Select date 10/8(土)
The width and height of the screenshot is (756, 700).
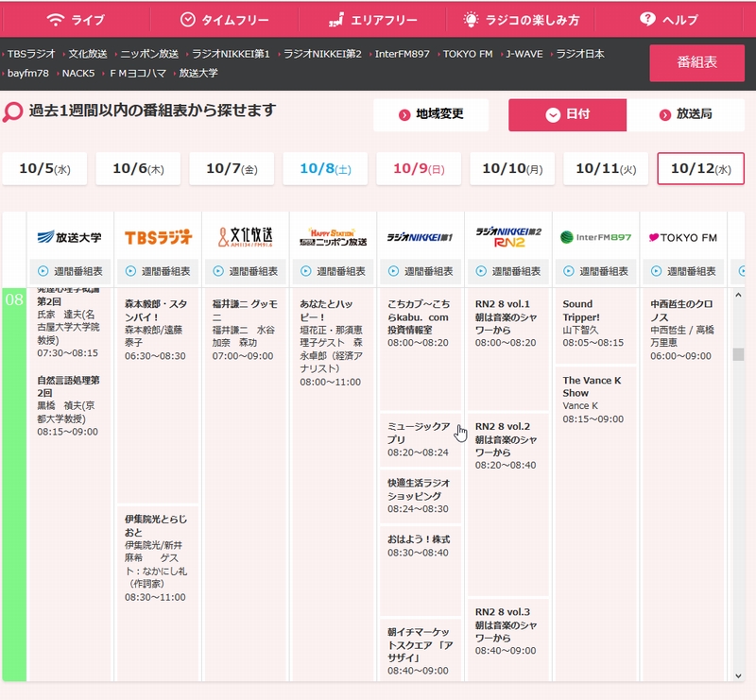(325, 169)
